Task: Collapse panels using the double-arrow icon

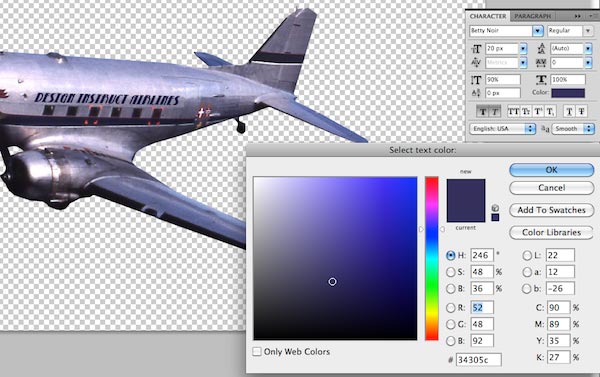Action: point(577,16)
